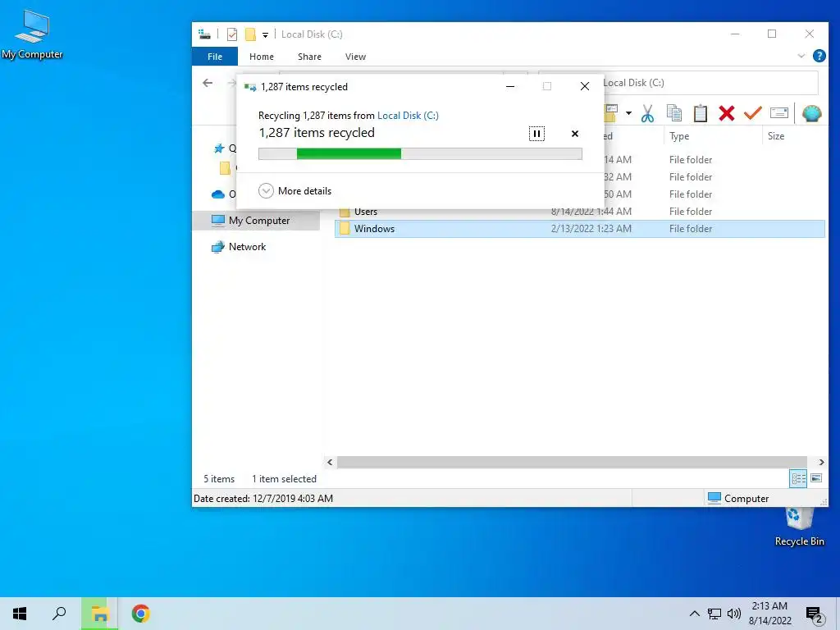
Task: Open the Local Disk (C:) link in dialog
Action: (408, 116)
